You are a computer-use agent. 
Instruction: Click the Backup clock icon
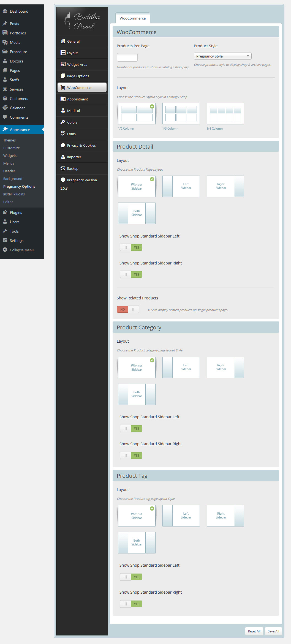pos(63,168)
